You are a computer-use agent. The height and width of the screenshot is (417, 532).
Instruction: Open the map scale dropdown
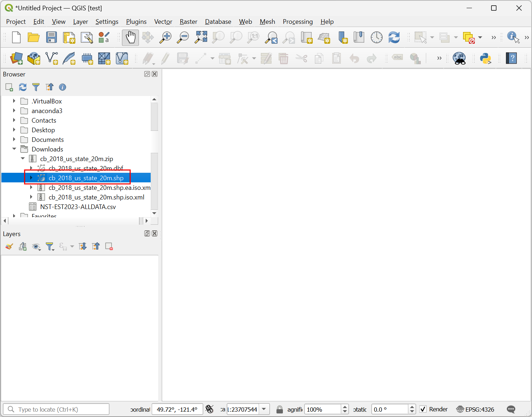[264, 409]
